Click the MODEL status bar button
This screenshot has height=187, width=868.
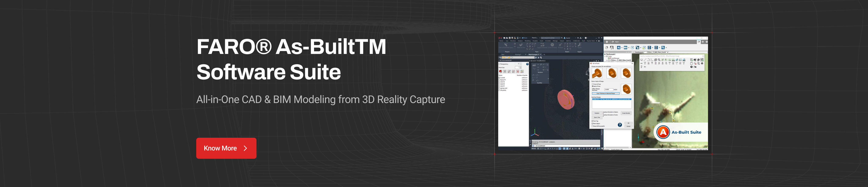534,148
